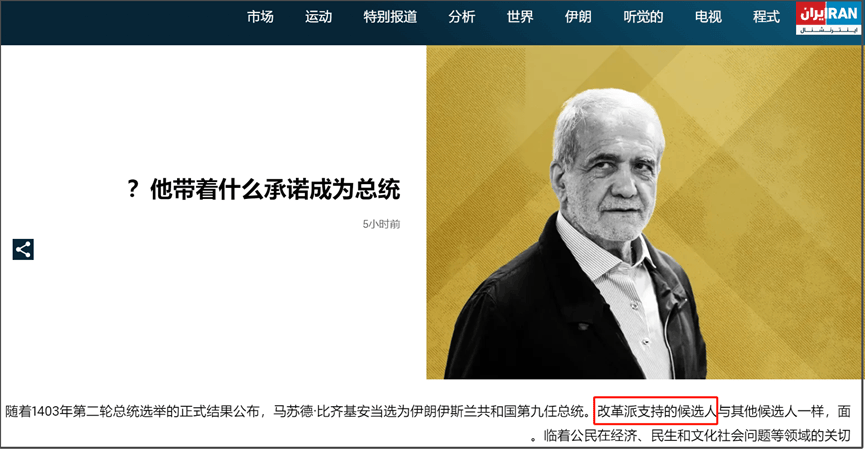Click highlighted text 改革派支持的候选人

[x=656, y=411]
